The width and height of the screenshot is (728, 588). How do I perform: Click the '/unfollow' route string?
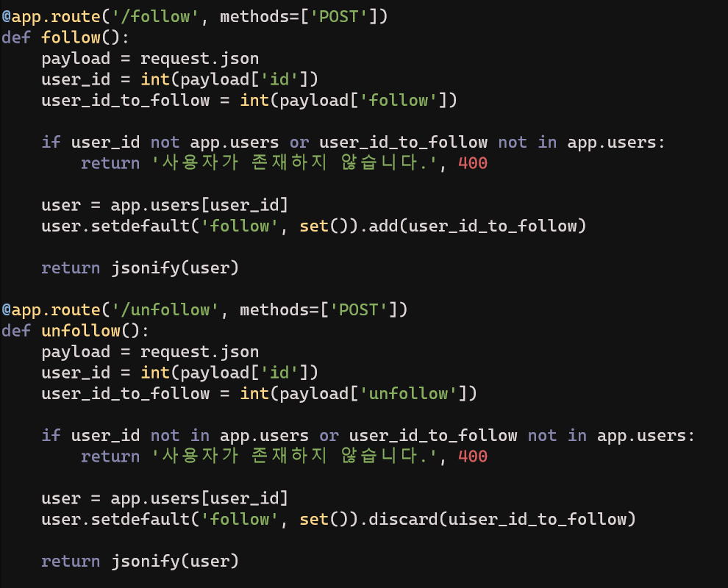165,310
